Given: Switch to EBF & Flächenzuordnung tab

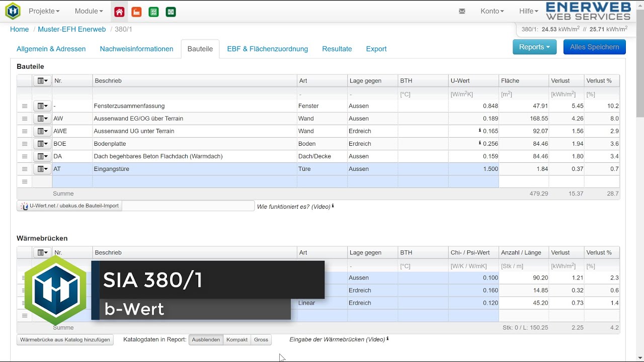Looking at the screenshot, I should pos(268,49).
